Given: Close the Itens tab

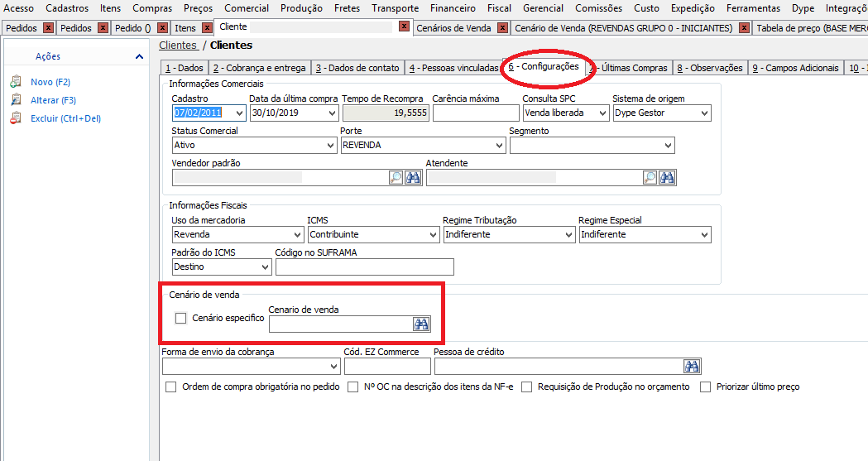Looking at the screenshot, I should click(207, 28).
